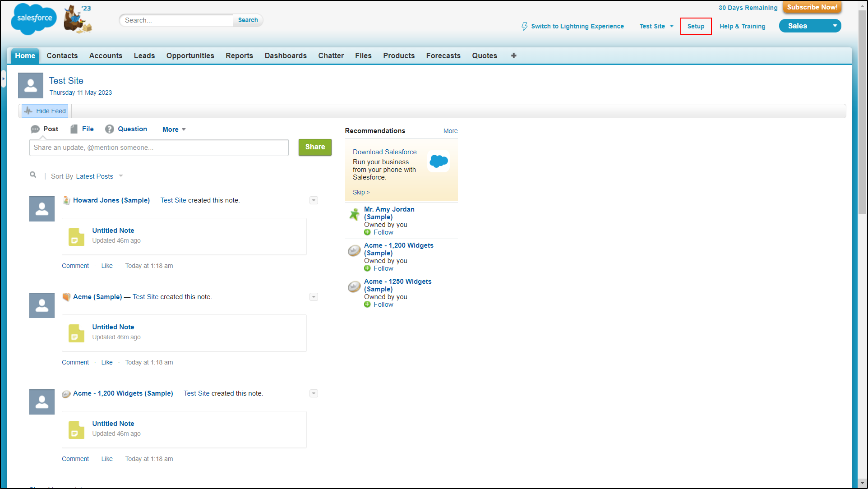This screenshot has width=868, height=489.
Task: Select the Dashboards tab
Action: [x=286, y=55]
